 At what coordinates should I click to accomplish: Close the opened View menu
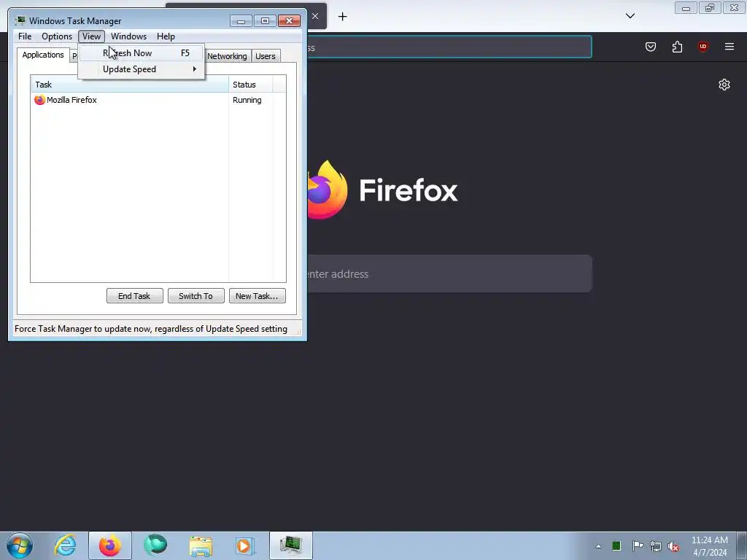point(91,36)
